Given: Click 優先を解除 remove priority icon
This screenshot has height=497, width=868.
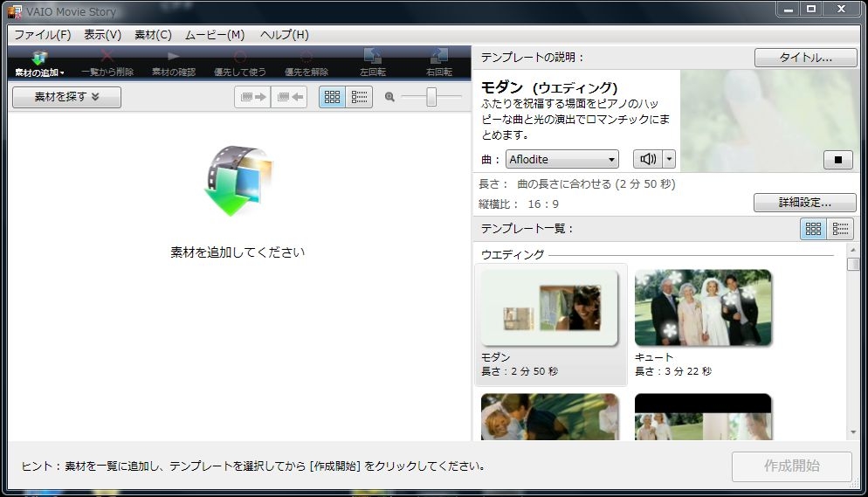Looking at the screenshot, I should 307,63.
